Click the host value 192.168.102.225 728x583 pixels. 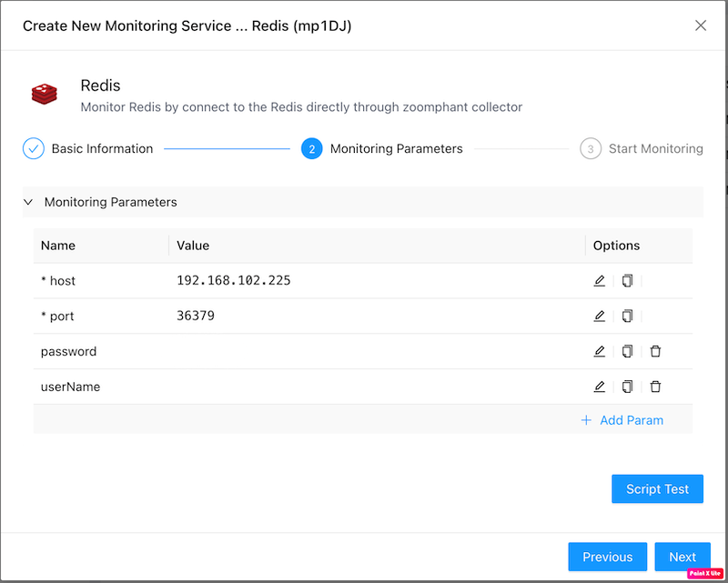(x=234, y=281)
